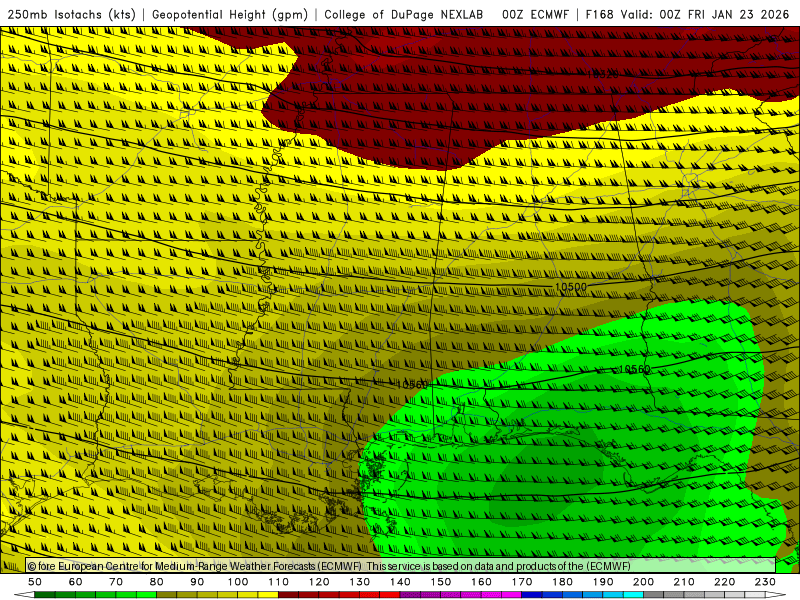Click the 210 value on the color scale

click(x=684, y=582)
